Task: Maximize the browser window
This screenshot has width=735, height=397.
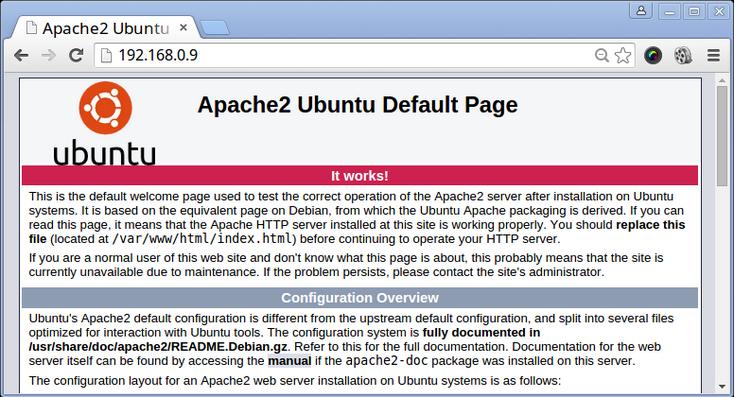Action: (694, 11)
